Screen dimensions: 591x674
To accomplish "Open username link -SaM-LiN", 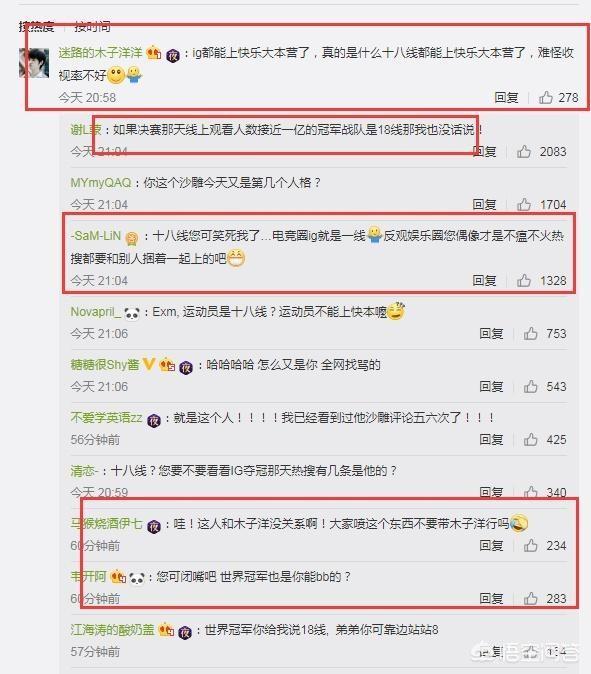I will click(x=96, y=236).
